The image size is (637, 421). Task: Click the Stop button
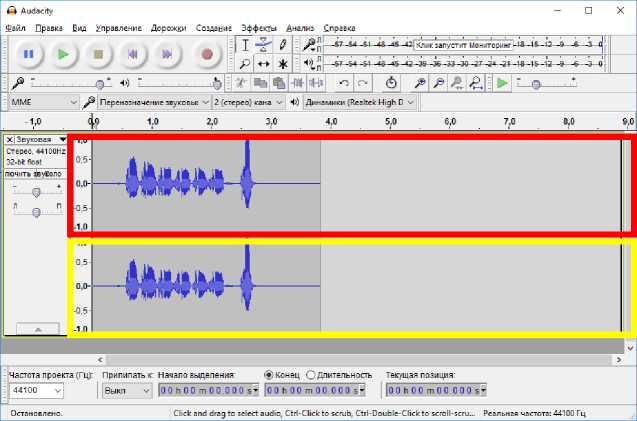click(x=98, y=54)
